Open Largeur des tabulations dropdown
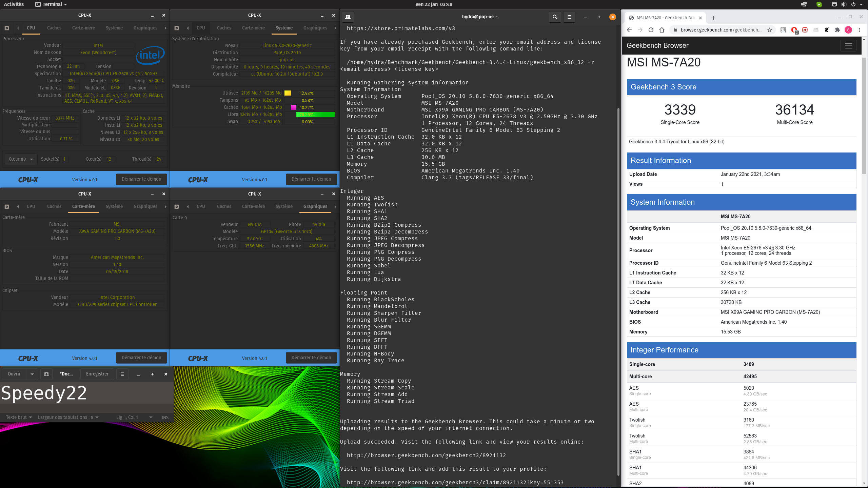 [68, 417]
